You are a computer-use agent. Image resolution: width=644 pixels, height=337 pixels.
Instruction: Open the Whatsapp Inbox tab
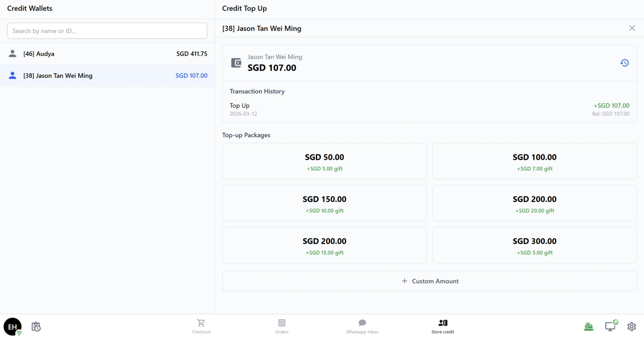pos(362,327)
